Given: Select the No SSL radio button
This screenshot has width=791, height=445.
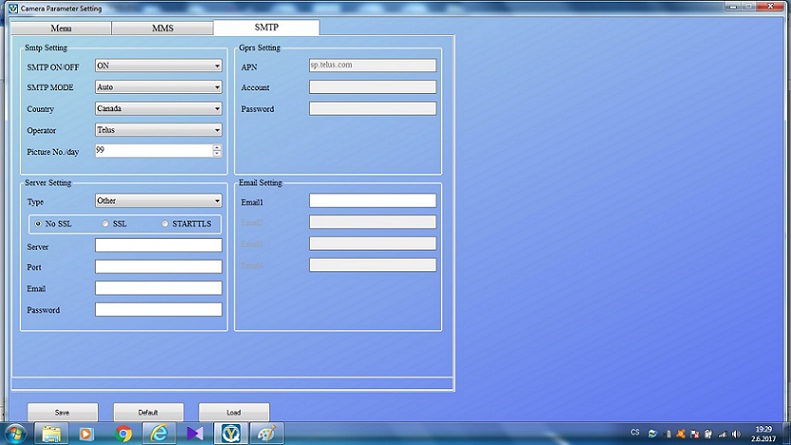Looking at the screenshot, I should point(39,223).
